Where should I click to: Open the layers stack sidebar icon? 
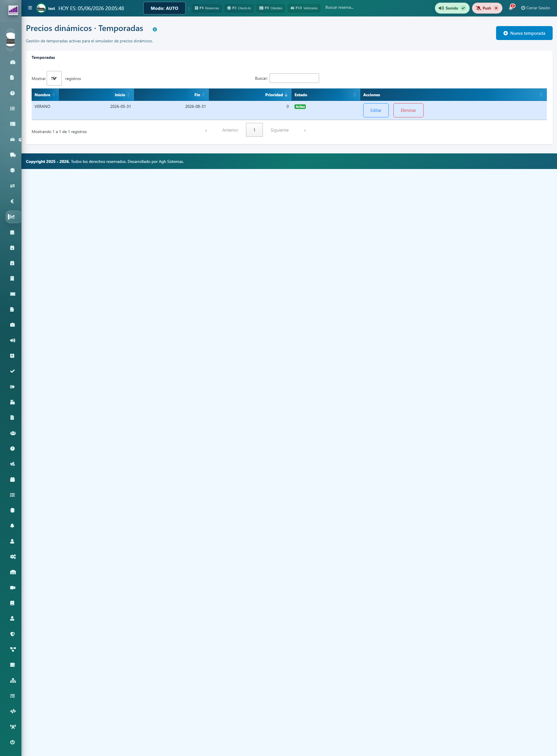(x=12, y=170)
